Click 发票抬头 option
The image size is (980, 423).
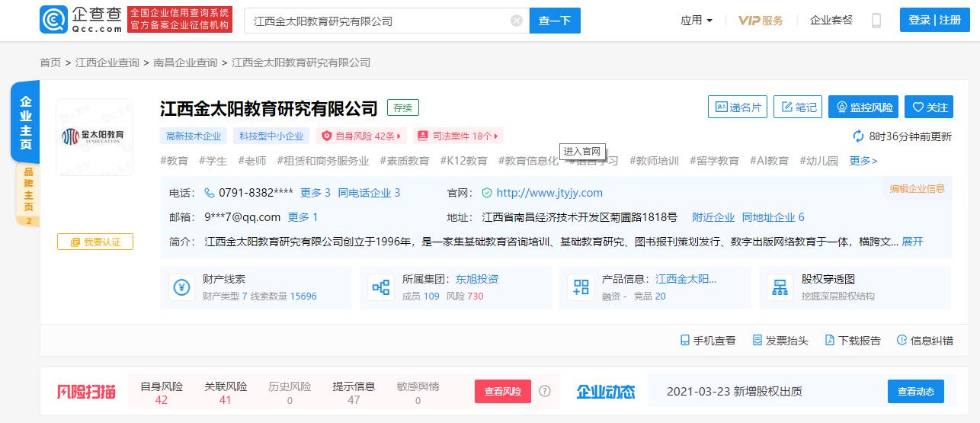780,341
